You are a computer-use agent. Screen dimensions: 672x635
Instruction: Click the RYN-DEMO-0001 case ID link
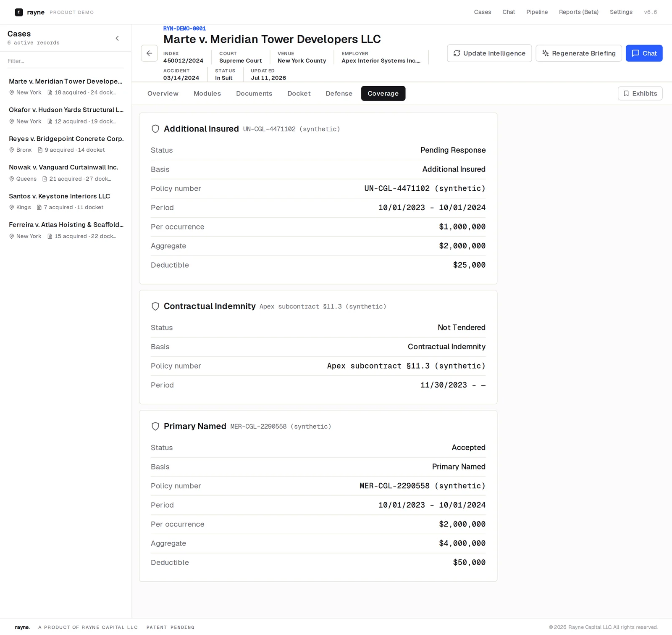point(184,29)
